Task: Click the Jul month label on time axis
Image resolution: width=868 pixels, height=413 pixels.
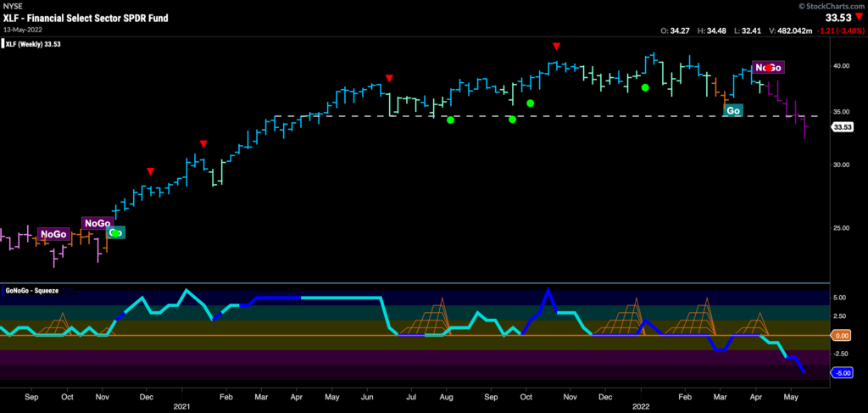Action: tap(411, 397)
